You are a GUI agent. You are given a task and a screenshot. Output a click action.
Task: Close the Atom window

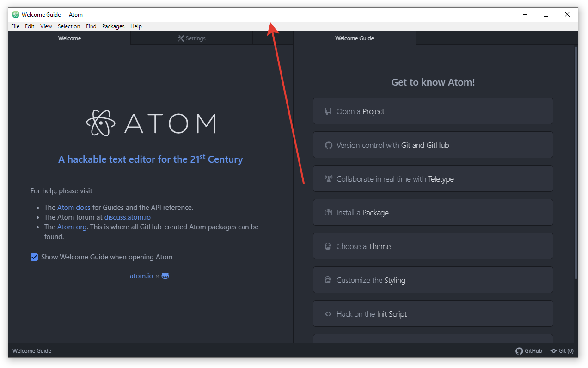tap(567, 14)
